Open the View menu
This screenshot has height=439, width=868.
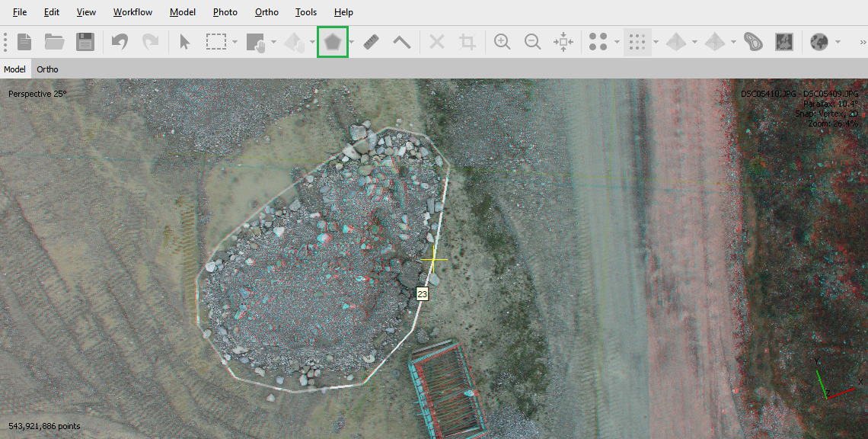[x=86, y=12]
